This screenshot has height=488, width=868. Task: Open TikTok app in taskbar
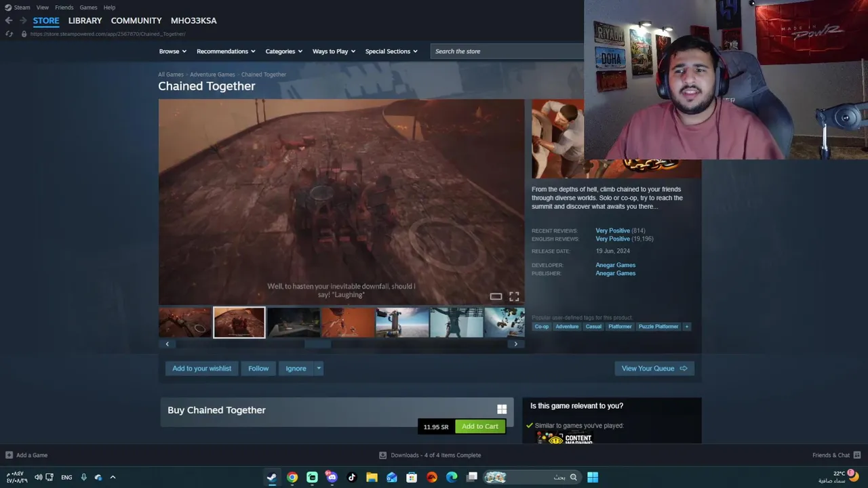(352, 477)
